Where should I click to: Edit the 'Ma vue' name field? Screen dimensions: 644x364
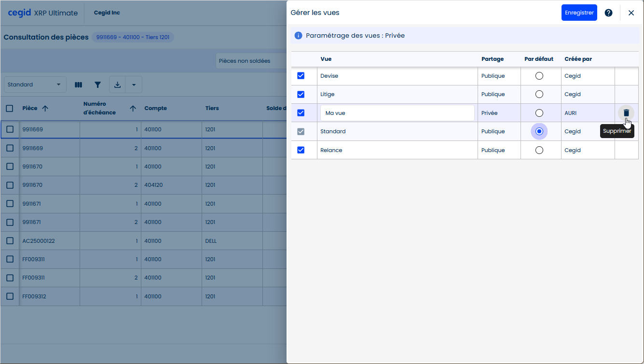tap(397, 113)
